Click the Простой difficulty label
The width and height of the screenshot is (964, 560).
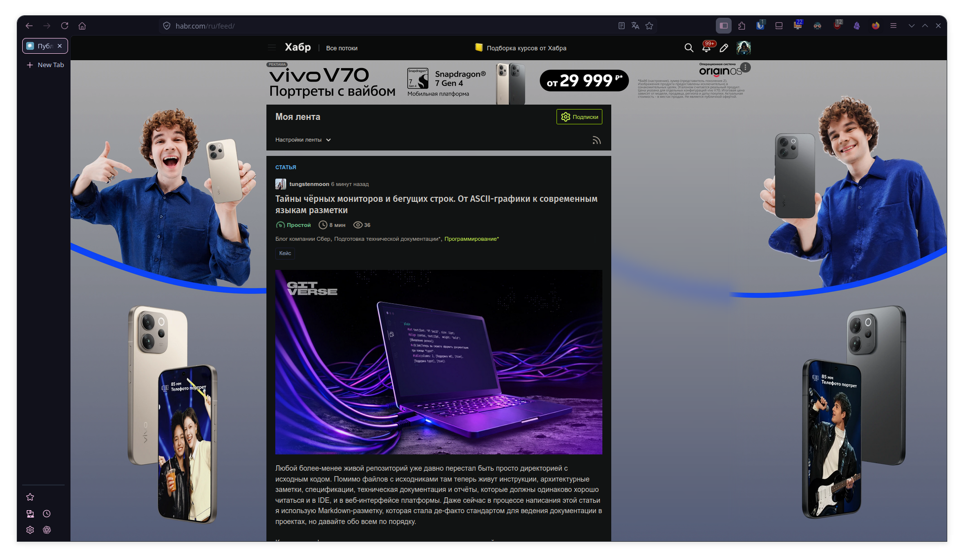point(294,225)
